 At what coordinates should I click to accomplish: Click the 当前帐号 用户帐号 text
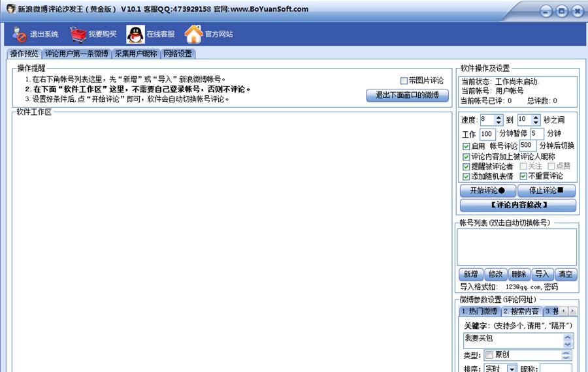pyautogui.click(x=492, y=91)
